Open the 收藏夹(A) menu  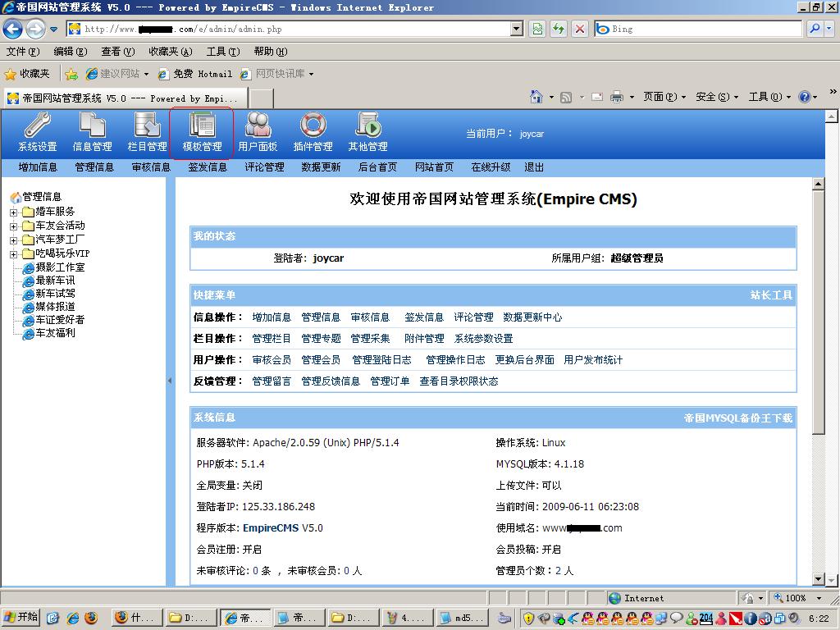click(170, 52)
